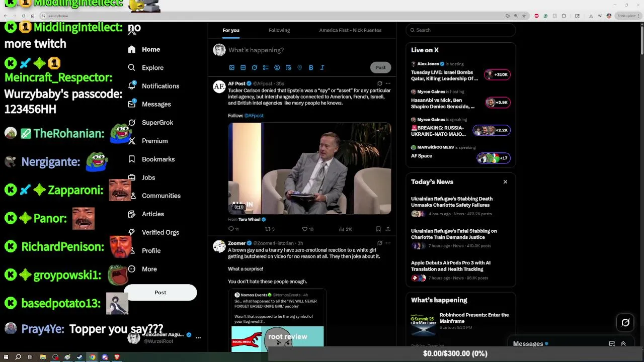This screenshot has width=644, height=362.
Task: Add a GIF via composer icon
Action: tap(243, 67)
